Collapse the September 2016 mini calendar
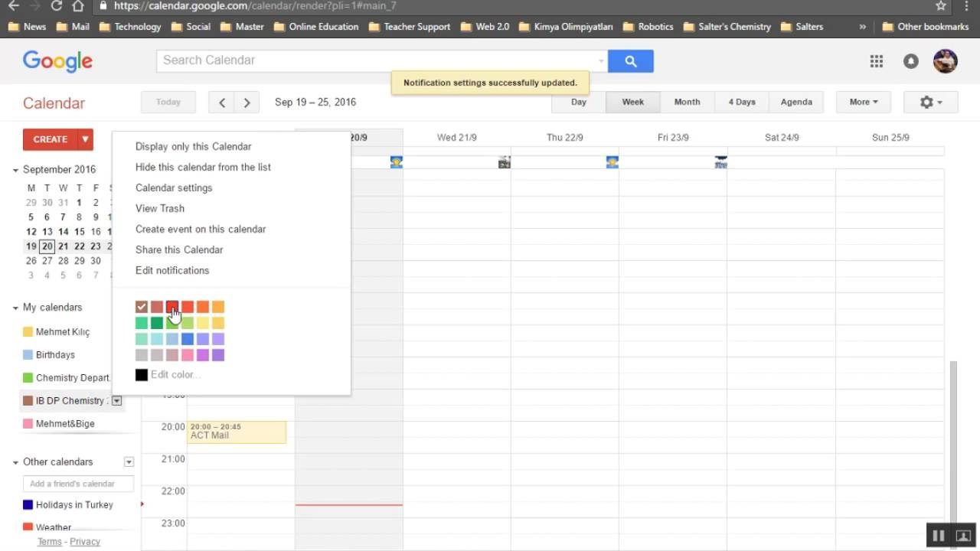Image resolution: width=980 pixels, height=551 pixels. (x=15, y=170)
